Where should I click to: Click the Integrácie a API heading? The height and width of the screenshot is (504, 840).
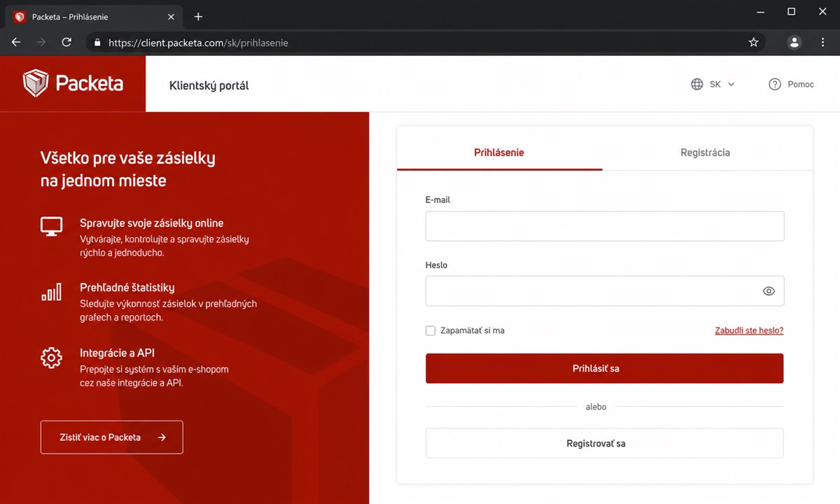pos(118,353)
